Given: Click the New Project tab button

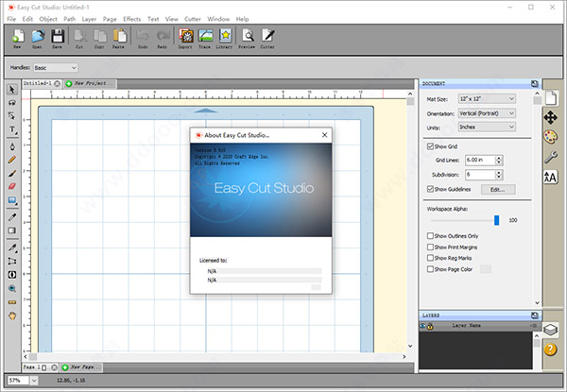Looking at the screenshot, I should (91, 84).
